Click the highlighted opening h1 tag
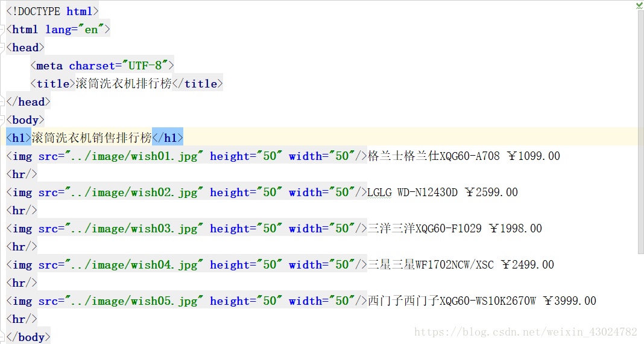Viewport: 644px width, 344px height. [x=19, y=138]
